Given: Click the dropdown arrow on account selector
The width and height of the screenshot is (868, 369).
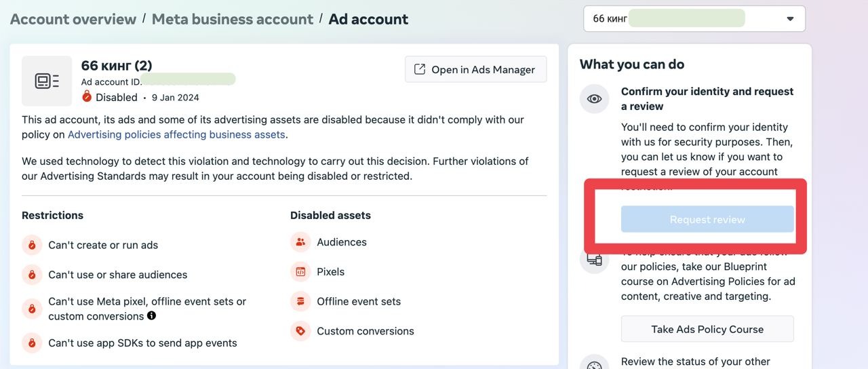Looking at the screenshot, I should point(790,19).
